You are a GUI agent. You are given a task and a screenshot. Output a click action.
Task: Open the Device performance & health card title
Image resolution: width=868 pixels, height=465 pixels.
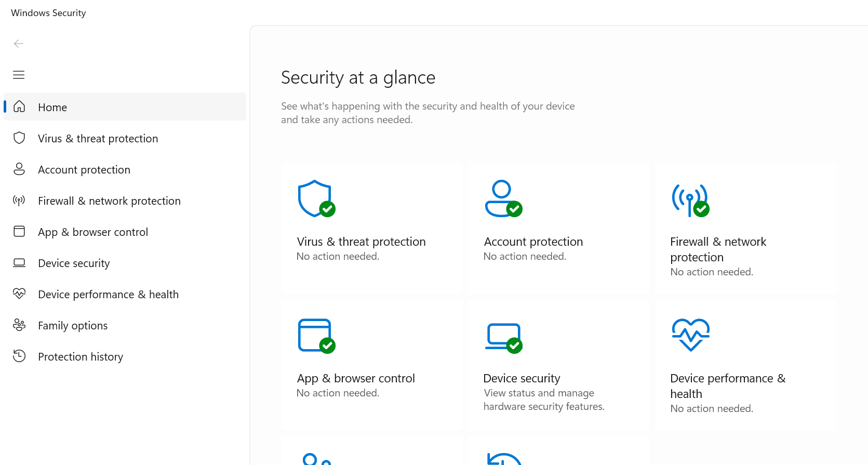click(x=728, y=386)
